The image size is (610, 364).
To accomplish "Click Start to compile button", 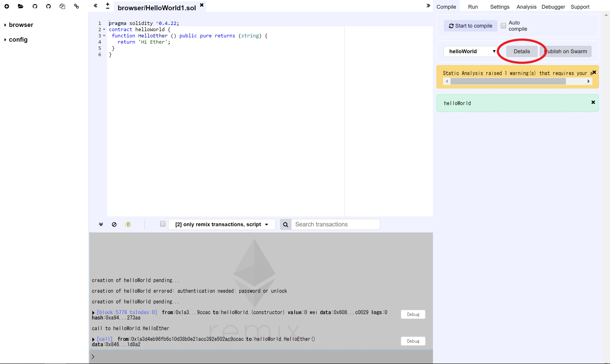I will (470, 26).
